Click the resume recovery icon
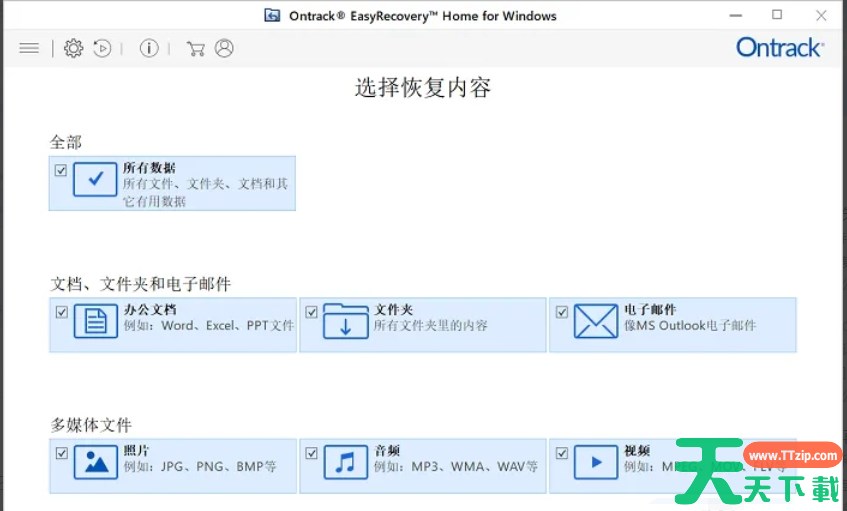The height and width of the screenshot is (511, 847). tap(102, 49)
